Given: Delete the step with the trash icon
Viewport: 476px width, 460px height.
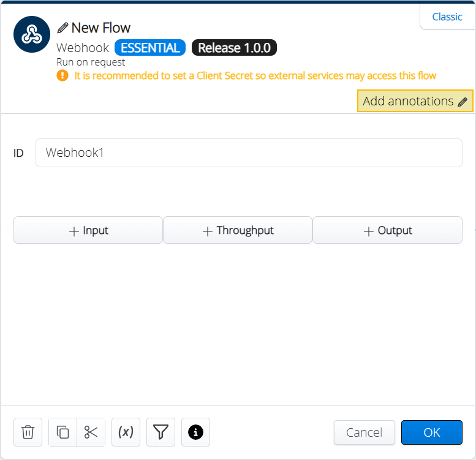Looking at the screenshot, I should [28, 432].
